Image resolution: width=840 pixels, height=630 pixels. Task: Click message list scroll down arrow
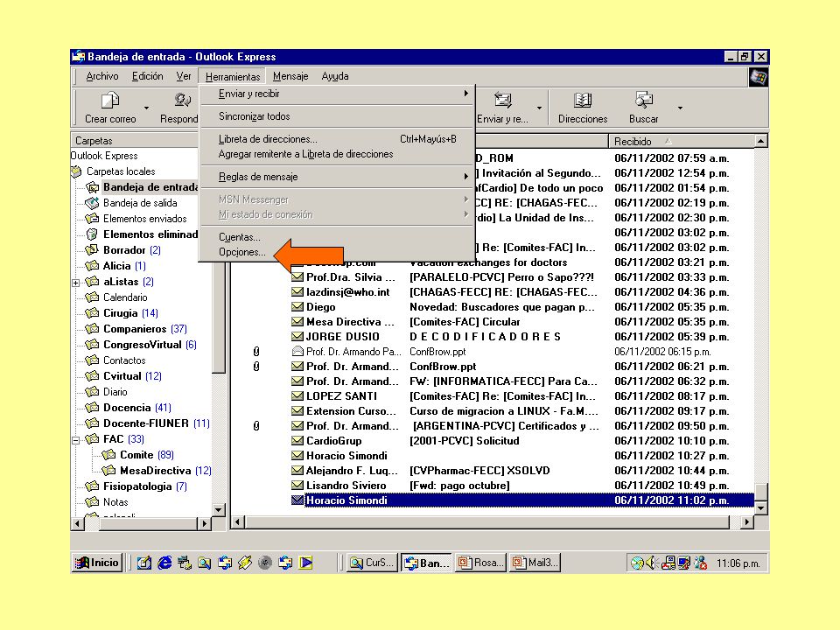760,507
